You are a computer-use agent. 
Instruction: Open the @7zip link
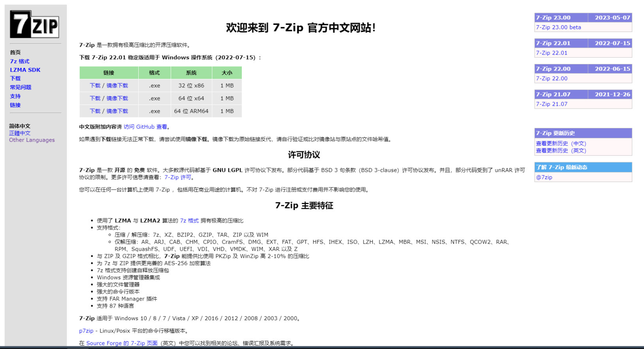pos(544,177)
